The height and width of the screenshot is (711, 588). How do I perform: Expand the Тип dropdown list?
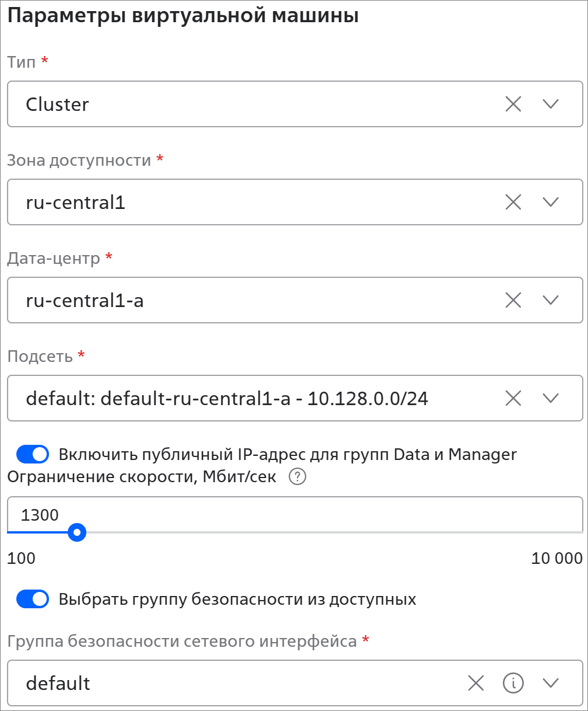tap(550, 104)
